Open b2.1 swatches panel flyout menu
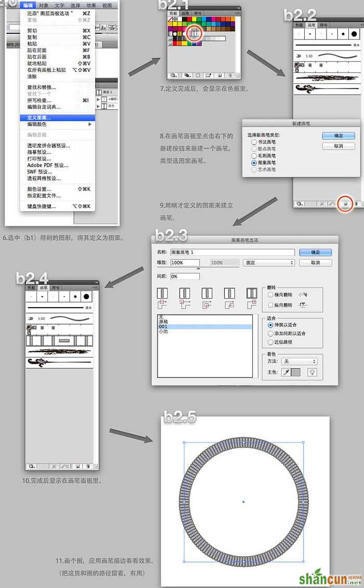 pos(237,13)
